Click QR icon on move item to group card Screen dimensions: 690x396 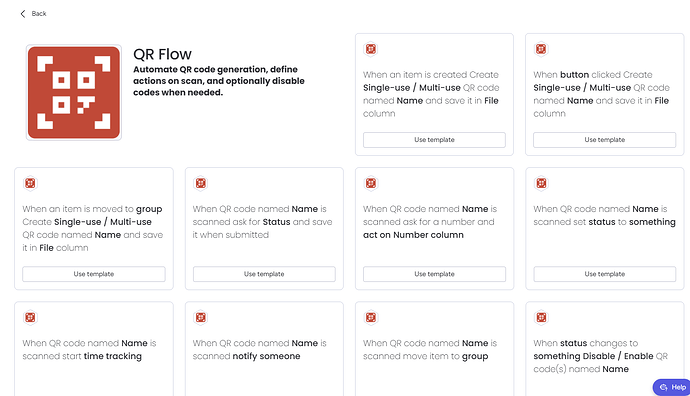(371, 317)
